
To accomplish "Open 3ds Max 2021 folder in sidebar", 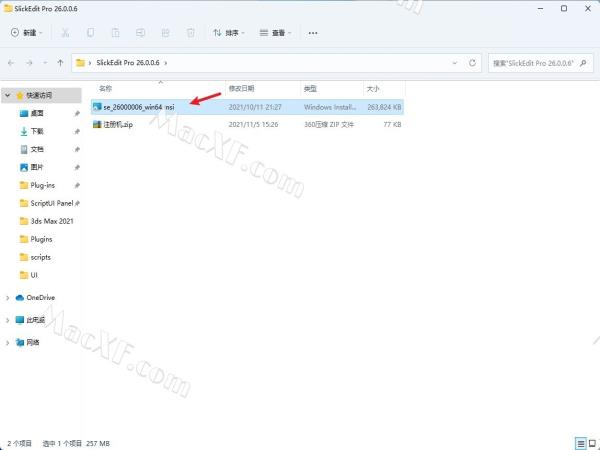I will pos(52,221).
